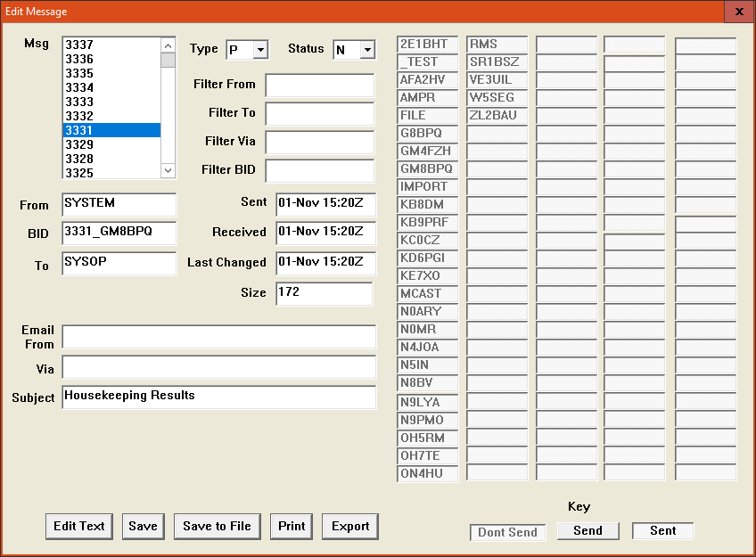The height and width of the screenshot is (557, 756).
Task: Toggle the GM8BPQ forwarding cell
Action: (428, 169)
